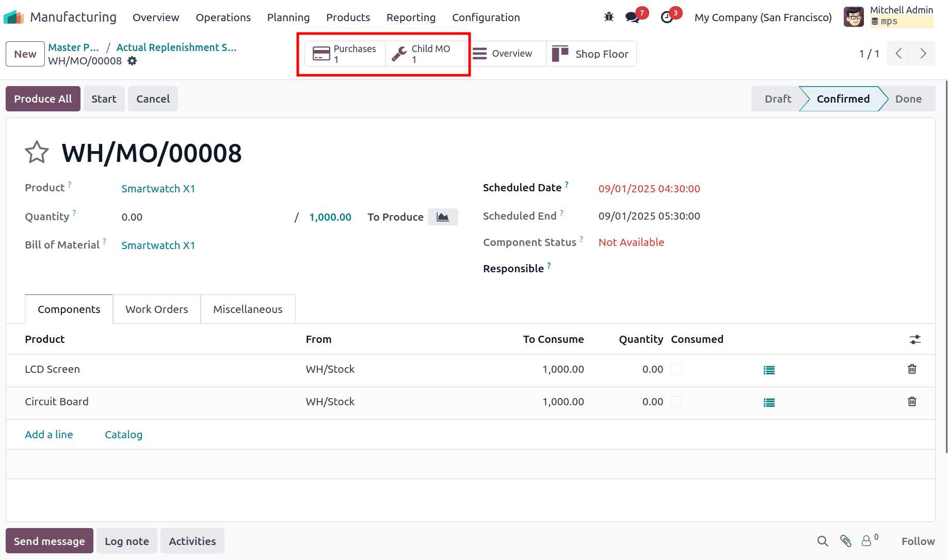Open the debug/bug tool icon

pos(609,17)
